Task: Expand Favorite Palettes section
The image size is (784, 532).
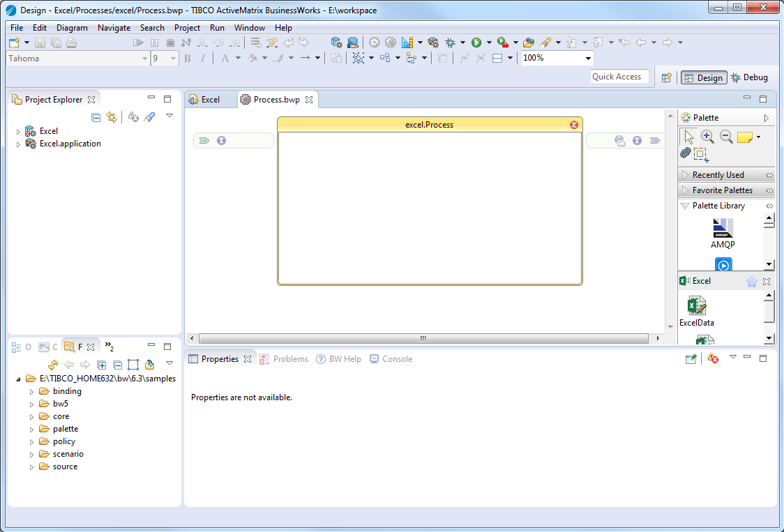Action: (x=686, y=190)
